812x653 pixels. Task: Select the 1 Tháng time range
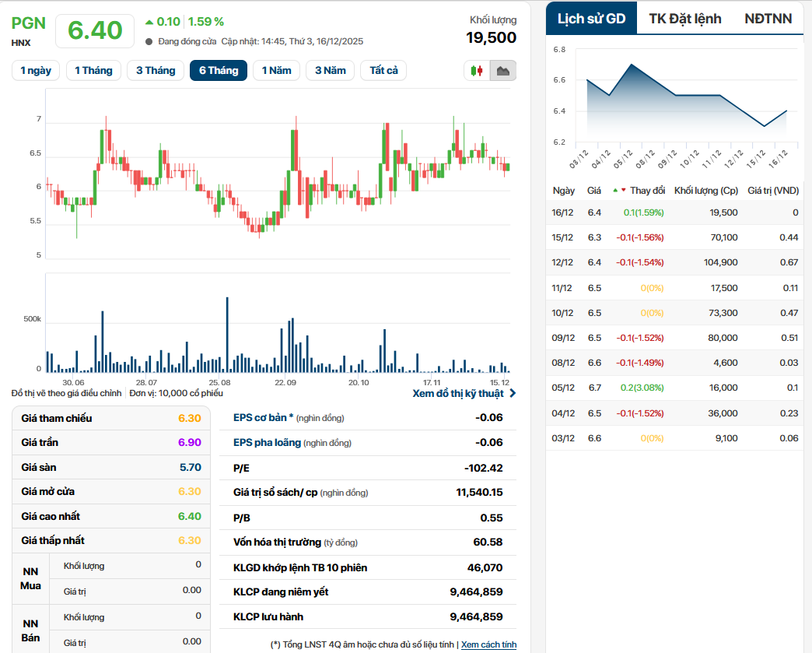[94, 71]
